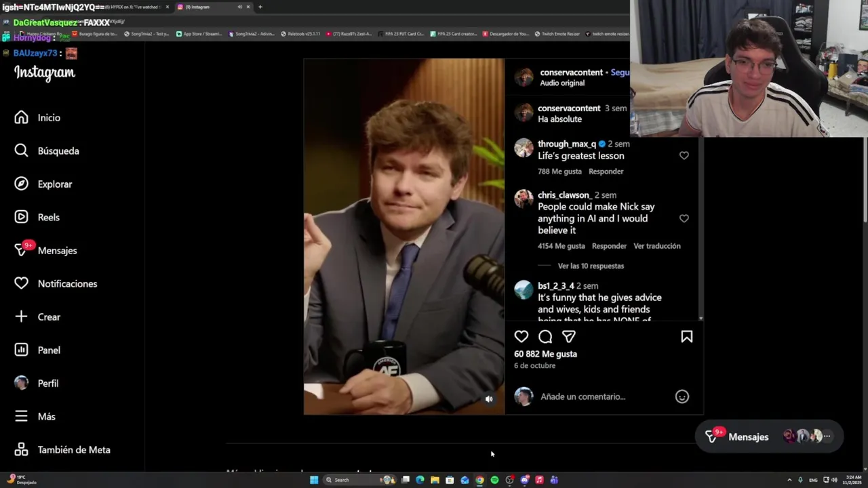The height and width of the screenshot is (488, 868).
Task: Like the chris_clawson_ comment
Action: point(684,219)
